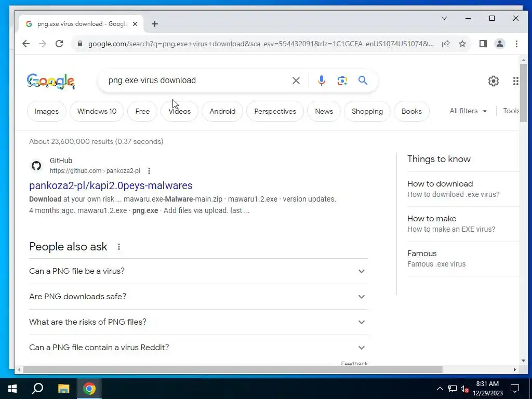532x399 pixels.
Task: Search by image with the Lens icon
Action: (x=342, y=81)
